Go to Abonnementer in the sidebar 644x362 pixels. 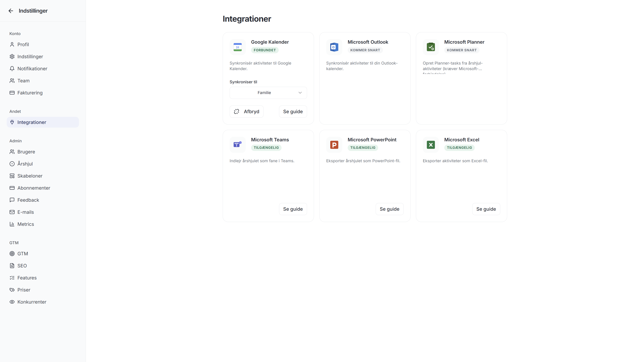click(43, 188)
